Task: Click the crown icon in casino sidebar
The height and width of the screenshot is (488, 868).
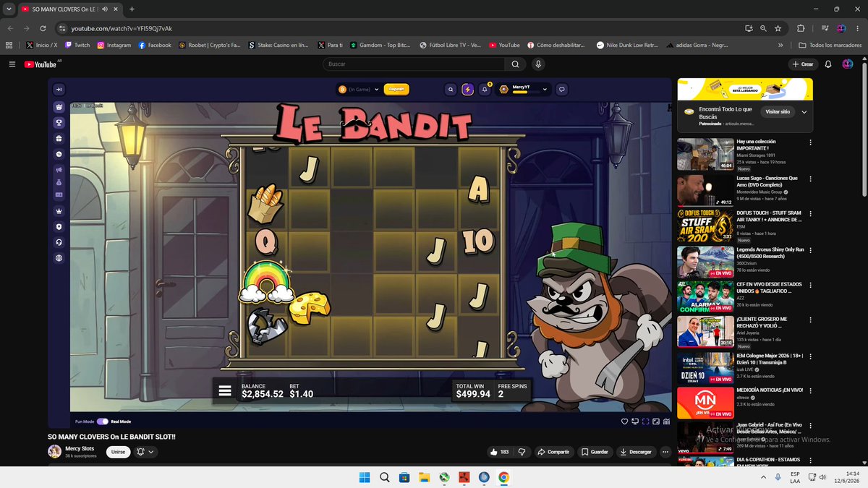Action: [x=59, y=210]
